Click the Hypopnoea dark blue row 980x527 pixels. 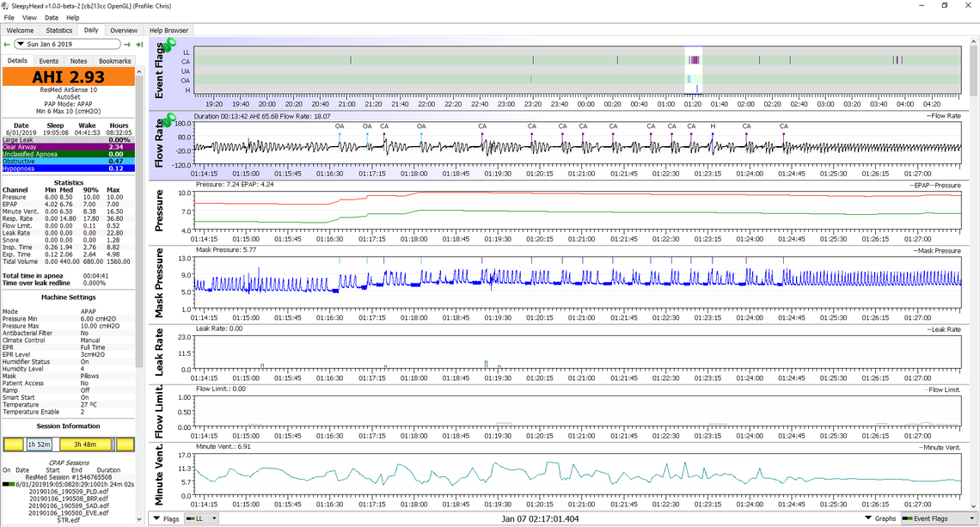(x=68, y=169)
